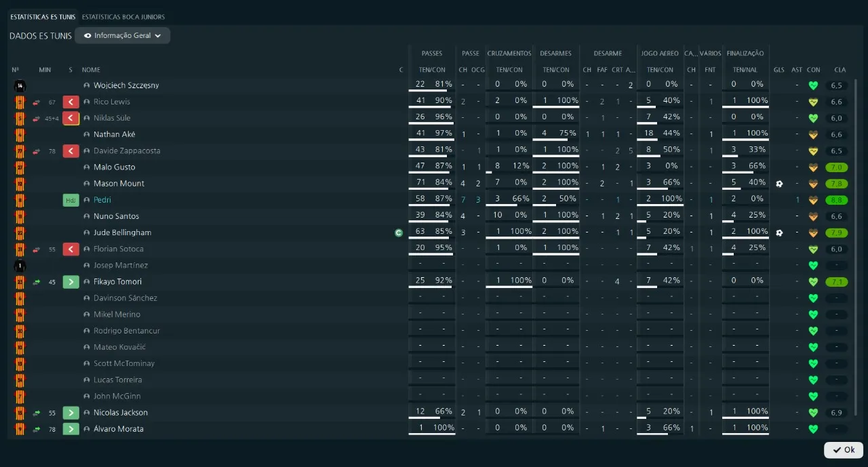The width and height of the screenshot is (868, 467).
Task: Click Rico Lewis's striped kit icon
Action: click(20, 102)
